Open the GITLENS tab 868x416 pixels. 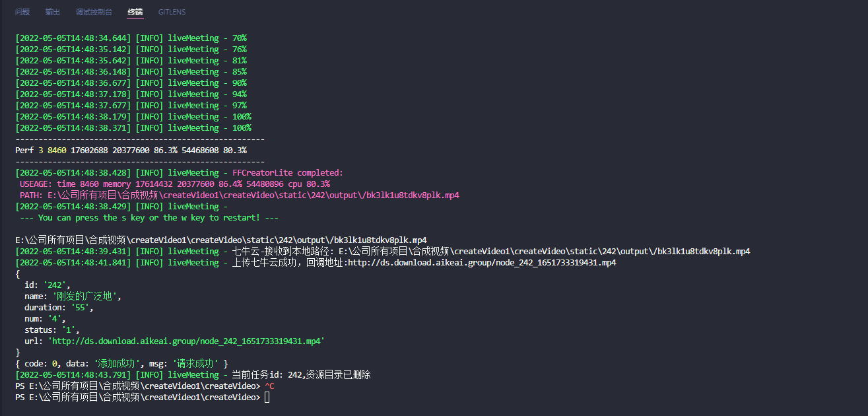pyautogui.click(x=171, y=11)
